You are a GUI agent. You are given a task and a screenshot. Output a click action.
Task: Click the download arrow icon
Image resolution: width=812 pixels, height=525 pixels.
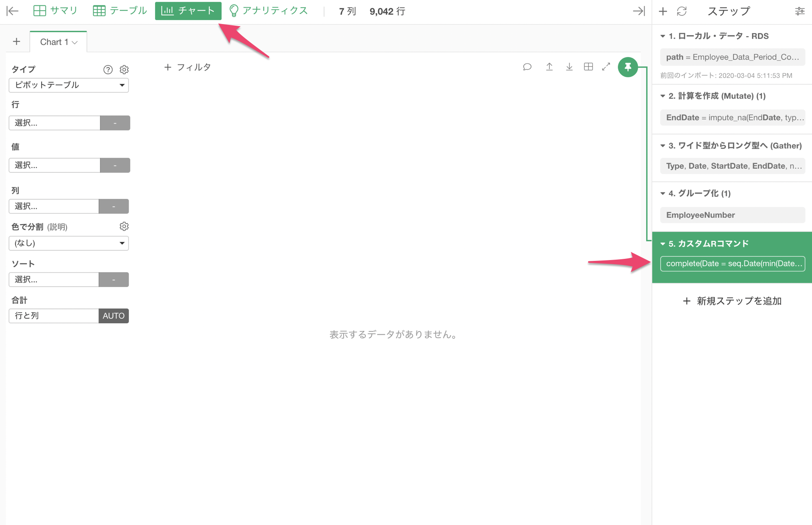click(569, 67)
